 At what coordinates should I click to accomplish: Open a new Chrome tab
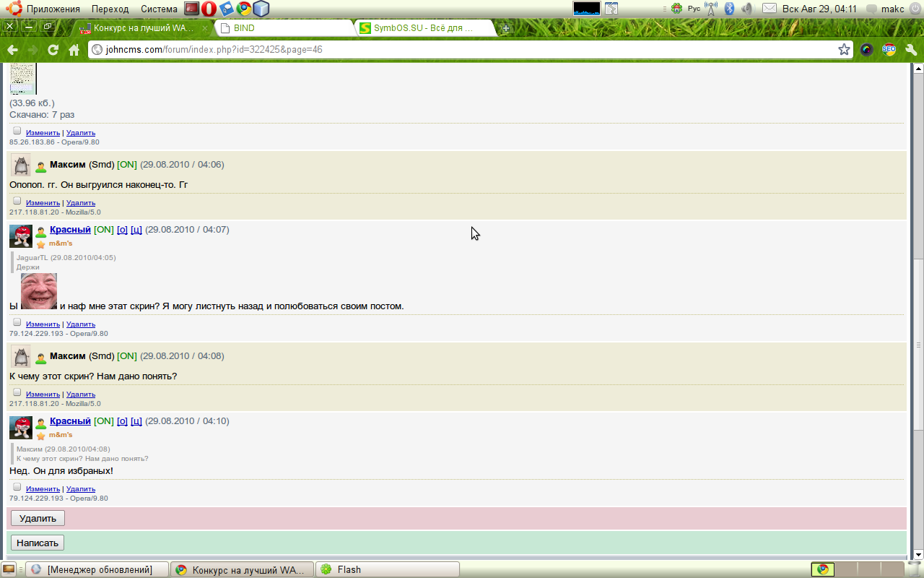click(505, 28)
